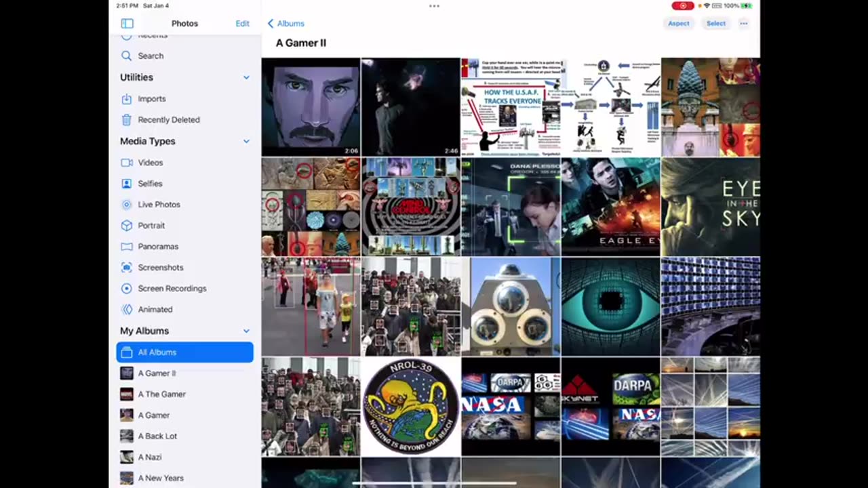
Task: Open the NROL-39 octopus patch thumbnail
Action: click(410, 407)
